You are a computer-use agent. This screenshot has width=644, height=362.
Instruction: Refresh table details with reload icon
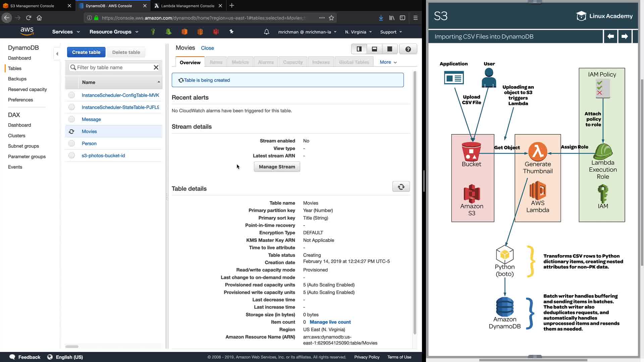point(401,187)
